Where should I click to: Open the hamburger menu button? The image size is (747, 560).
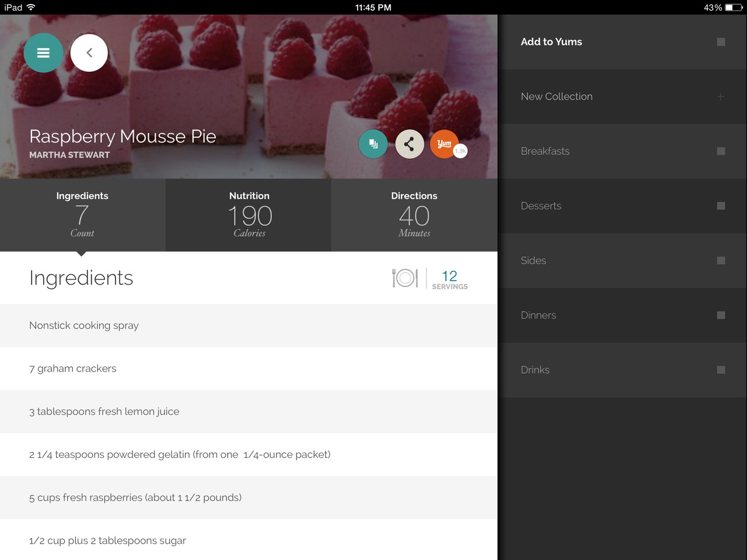tap(43, 53)
